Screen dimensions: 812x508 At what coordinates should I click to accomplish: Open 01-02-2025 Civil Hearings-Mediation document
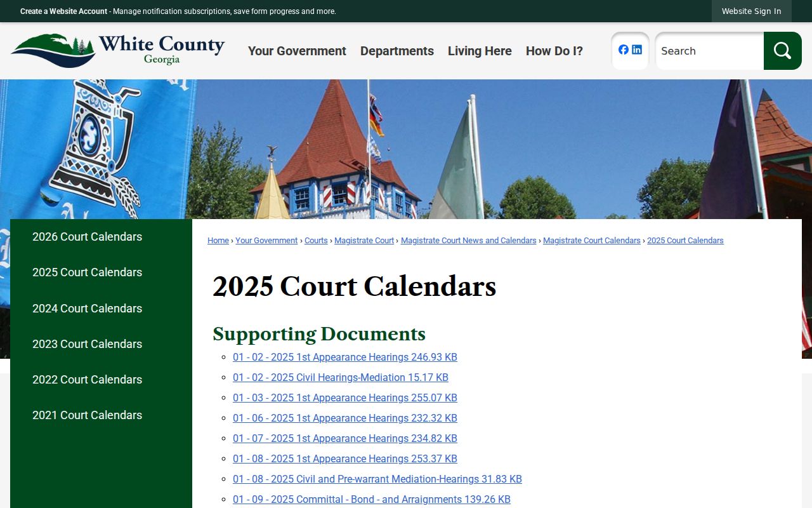coord(341,378)
